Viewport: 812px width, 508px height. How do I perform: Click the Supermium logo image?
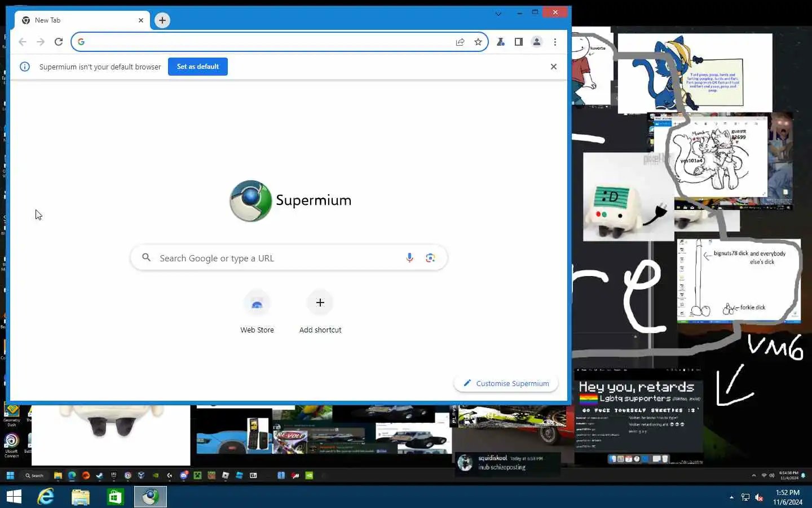251,201
